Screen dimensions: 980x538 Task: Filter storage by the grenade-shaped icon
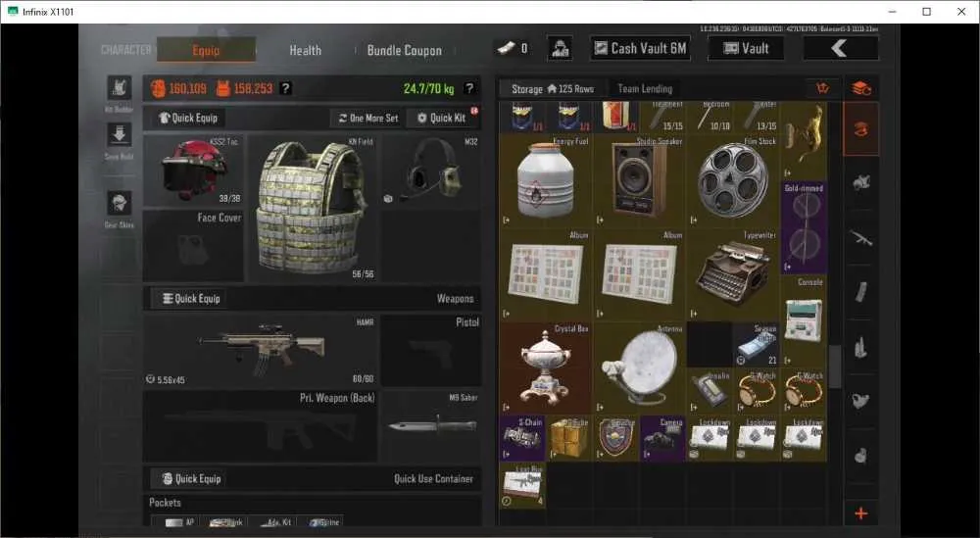click(861, 455)
